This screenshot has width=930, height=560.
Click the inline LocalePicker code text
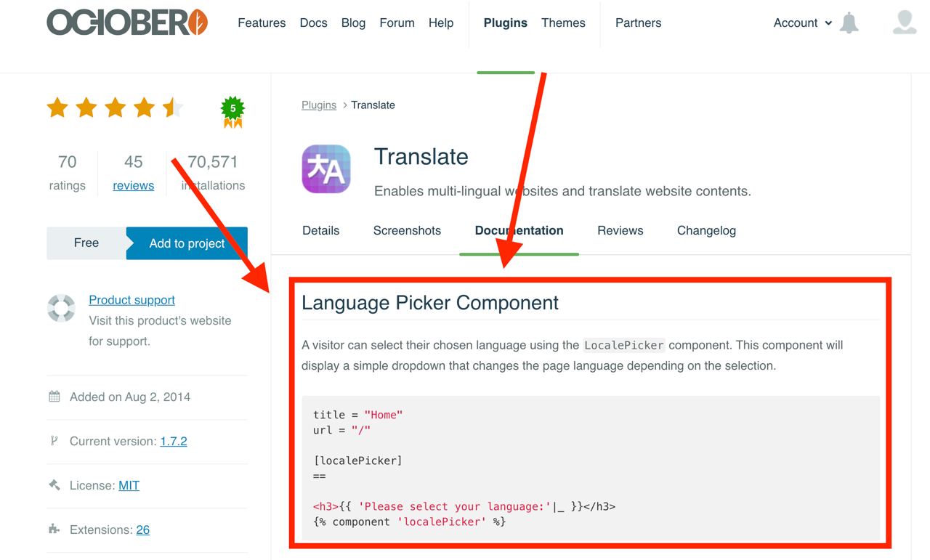624,345
